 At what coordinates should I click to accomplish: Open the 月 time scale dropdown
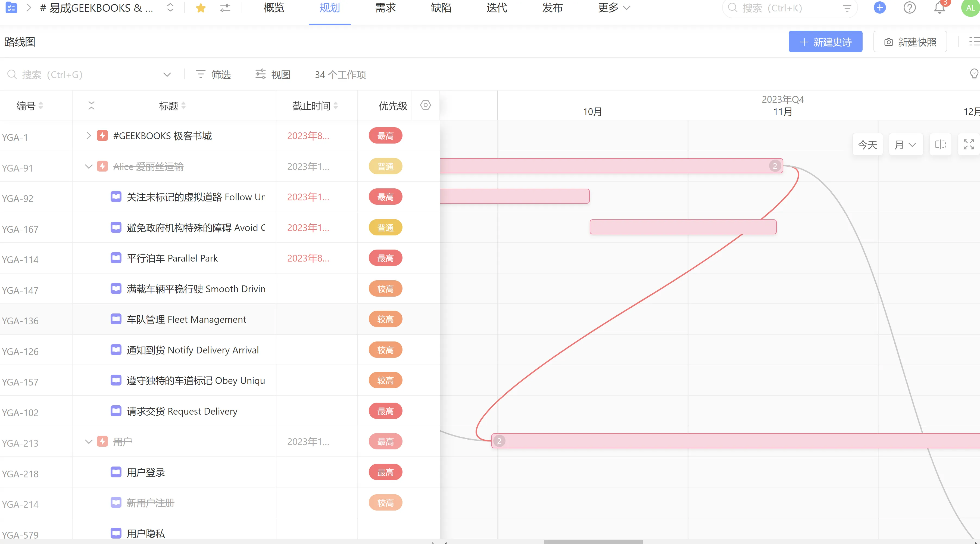click(x=906, y=145)
